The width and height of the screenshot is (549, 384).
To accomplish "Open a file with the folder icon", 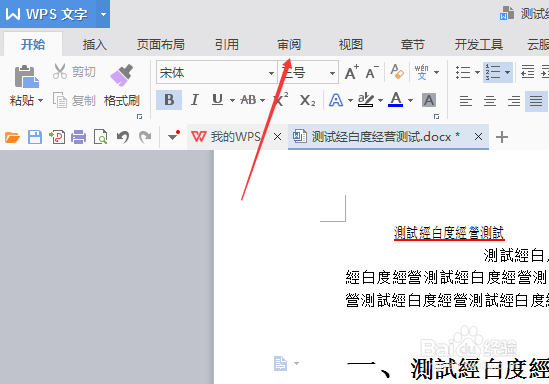I will [x=12, y=137].
